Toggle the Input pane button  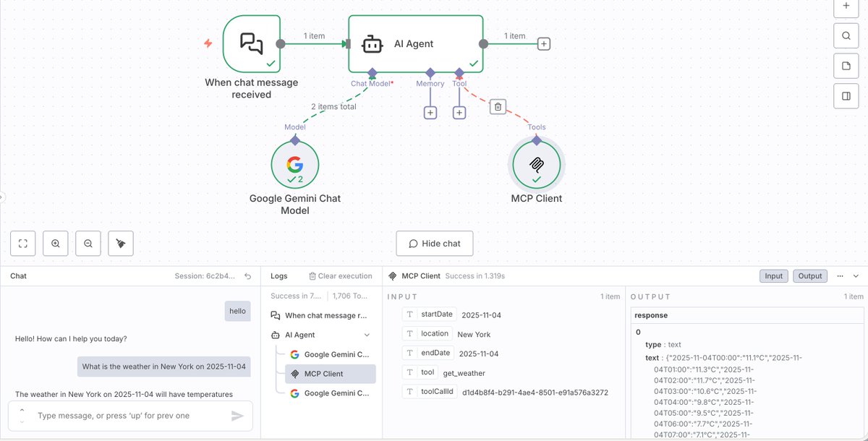(x=773, y=276)
